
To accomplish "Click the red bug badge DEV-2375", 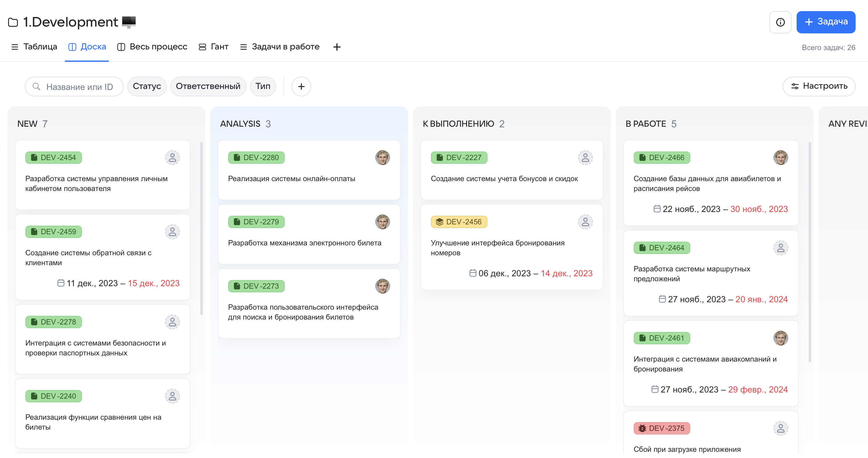I will click(662, 428).
